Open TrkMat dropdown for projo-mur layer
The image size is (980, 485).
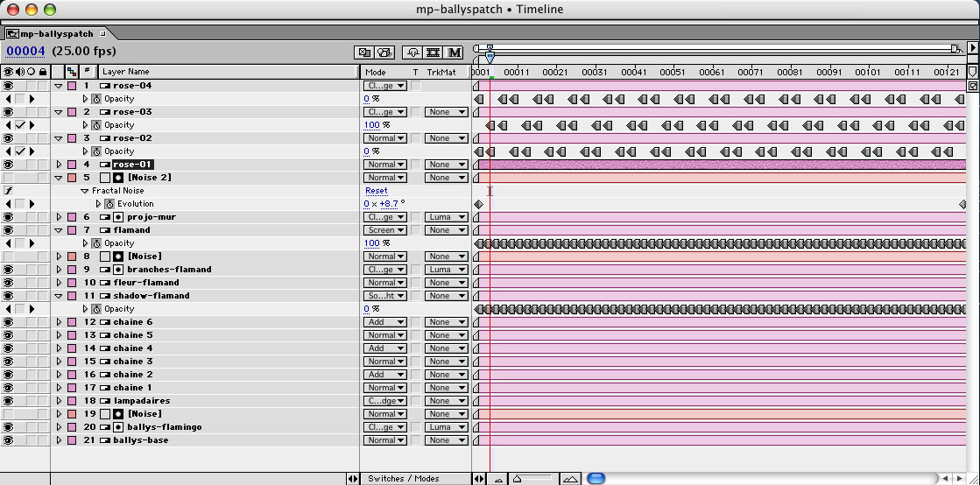446,217
